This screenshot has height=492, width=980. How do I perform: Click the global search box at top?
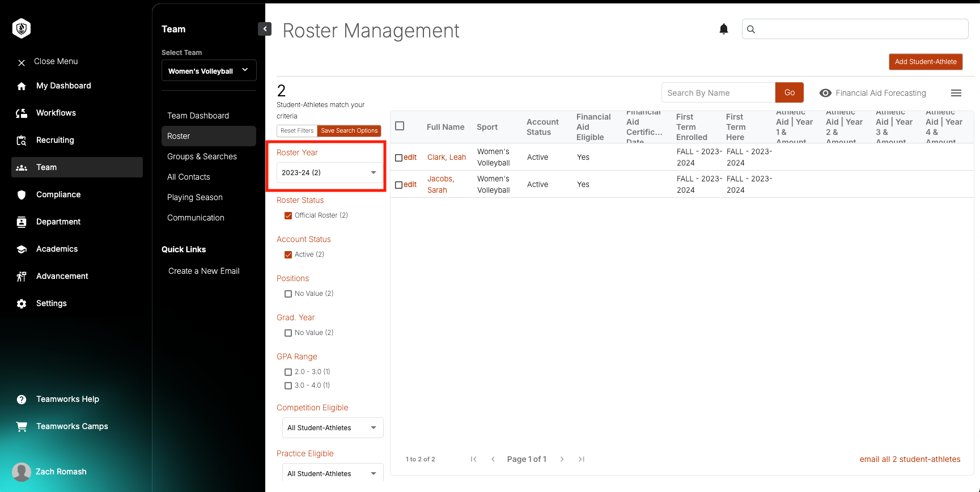click(855, 29)
